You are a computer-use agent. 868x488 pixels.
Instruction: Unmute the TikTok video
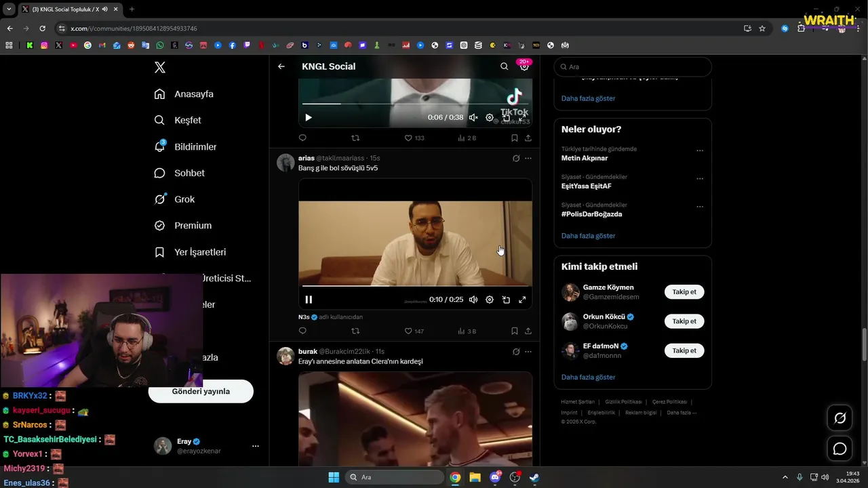pos(473,117)
